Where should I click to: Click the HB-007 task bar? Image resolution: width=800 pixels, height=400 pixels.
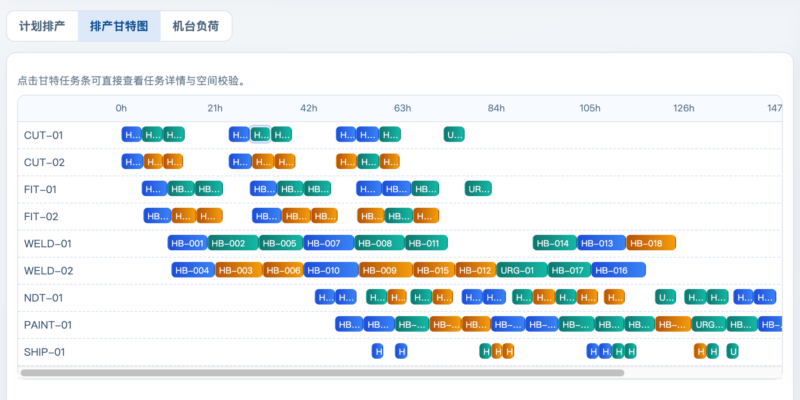pyautogui.click(x=328, y=243)
